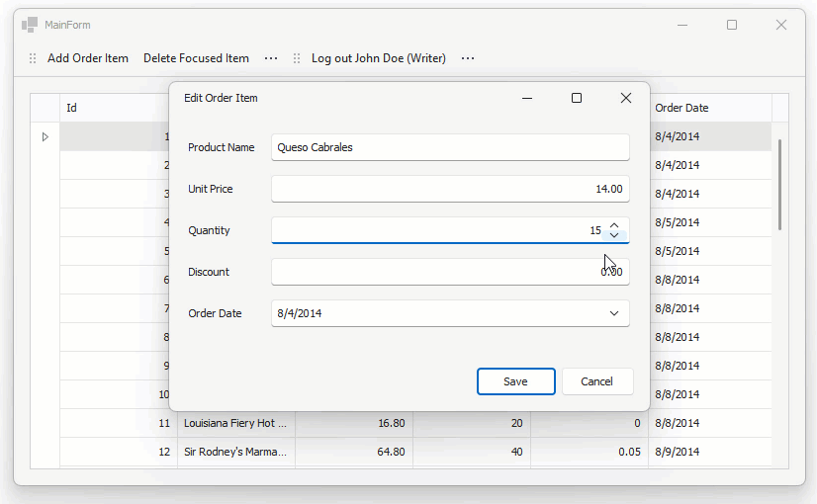817x504 pixels.
Task: Click the MainForm application icon
Action: click(30, 25)
